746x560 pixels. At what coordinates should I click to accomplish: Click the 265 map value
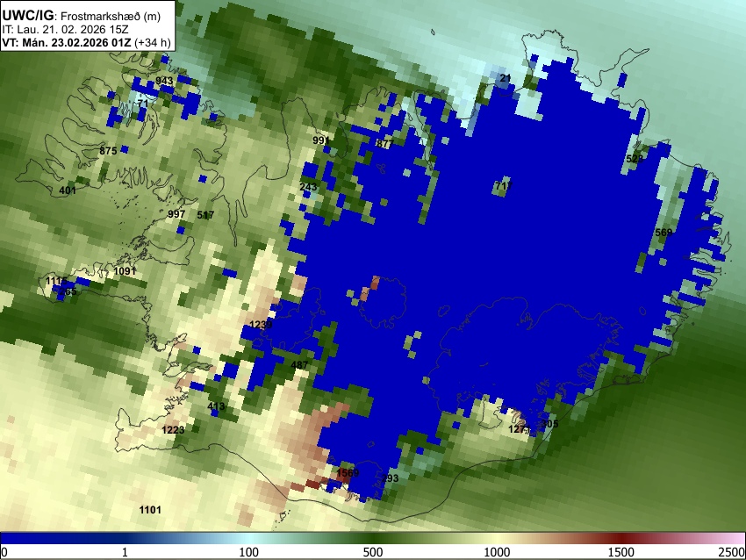68,291
